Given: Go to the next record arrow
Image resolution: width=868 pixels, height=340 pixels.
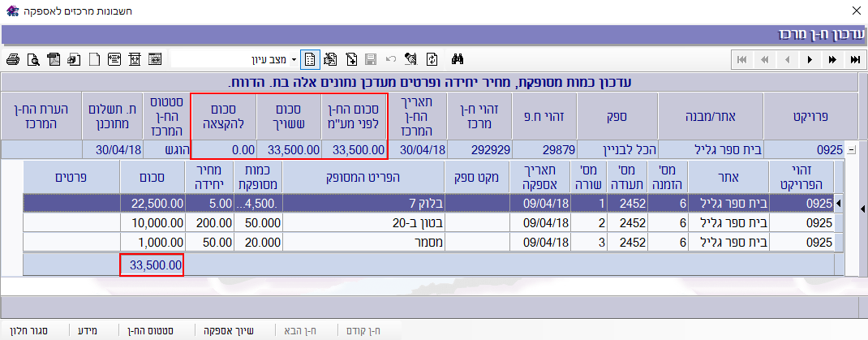Looking at the screenshot, I should tap(810, 59).
